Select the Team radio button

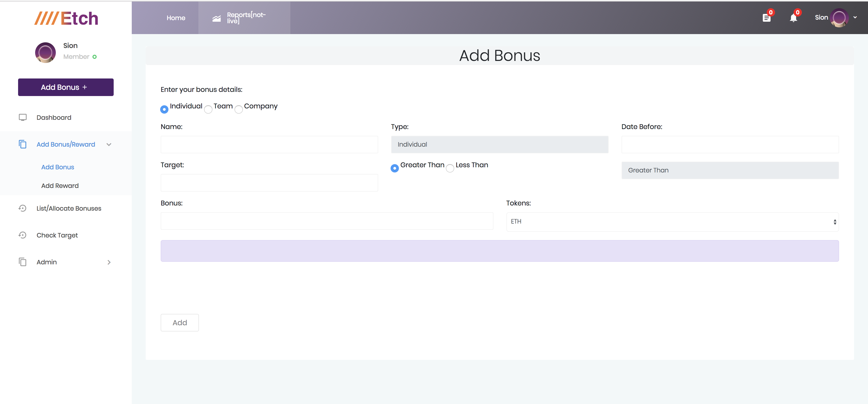click(x=208, y=109)
